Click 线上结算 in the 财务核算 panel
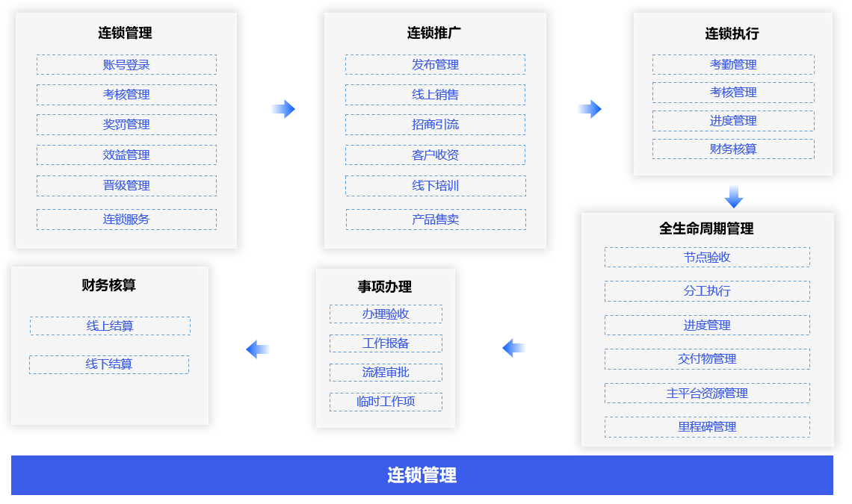Viewport: 852px width, 504px height. tap(110, 326)
